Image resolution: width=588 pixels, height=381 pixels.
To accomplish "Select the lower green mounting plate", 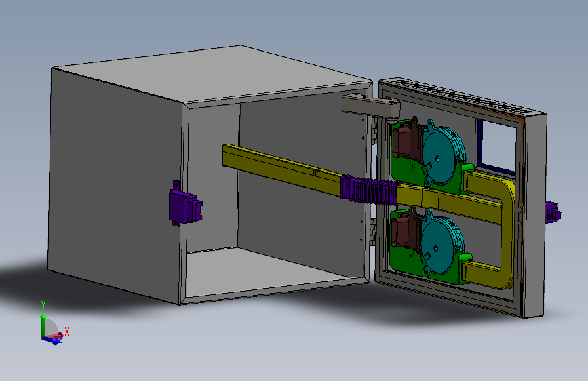I will tap(407, 262).
